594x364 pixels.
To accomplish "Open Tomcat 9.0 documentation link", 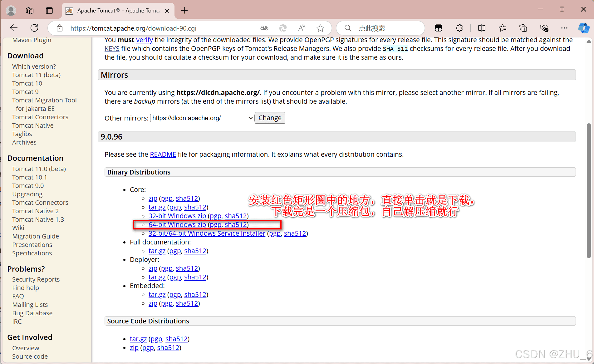I will click(x=28, y=186).
